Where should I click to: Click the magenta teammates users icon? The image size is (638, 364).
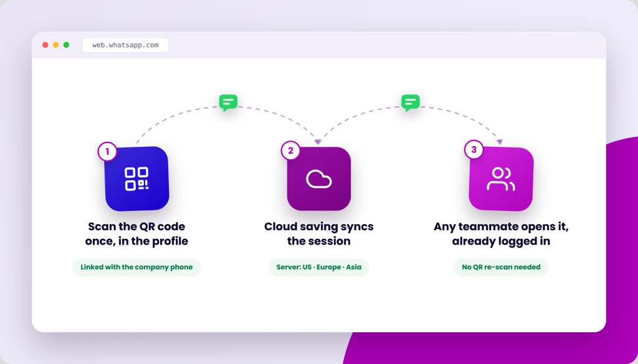501,179
